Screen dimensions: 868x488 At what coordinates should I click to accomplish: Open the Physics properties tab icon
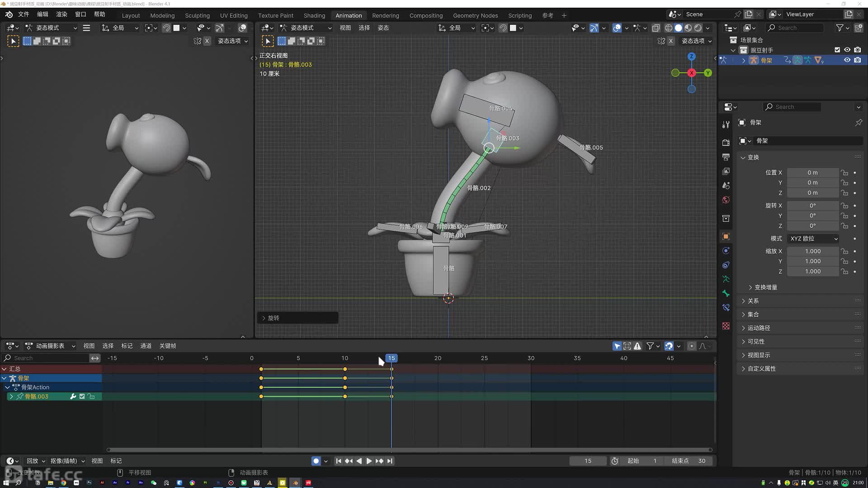726,251
